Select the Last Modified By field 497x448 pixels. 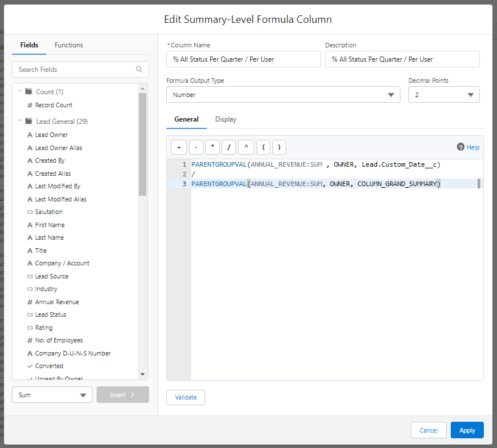(58, 186)
